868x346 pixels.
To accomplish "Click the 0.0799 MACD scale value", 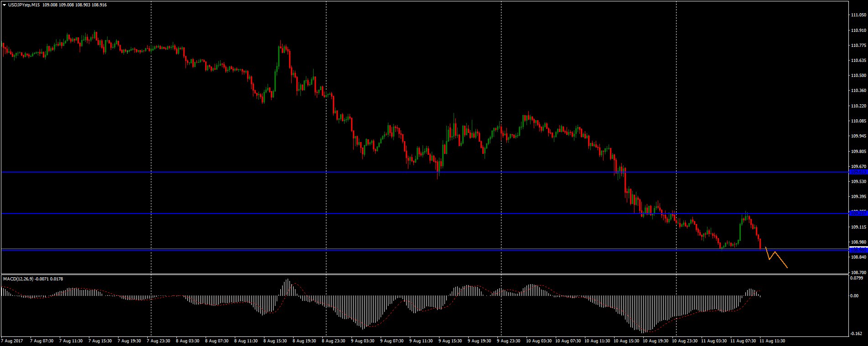I will click(858, 277).
